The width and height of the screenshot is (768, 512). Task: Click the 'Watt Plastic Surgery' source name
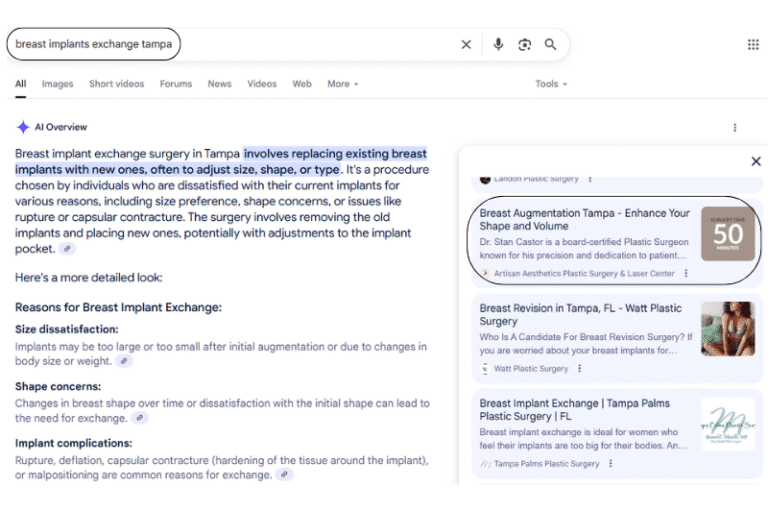point(531,368)
